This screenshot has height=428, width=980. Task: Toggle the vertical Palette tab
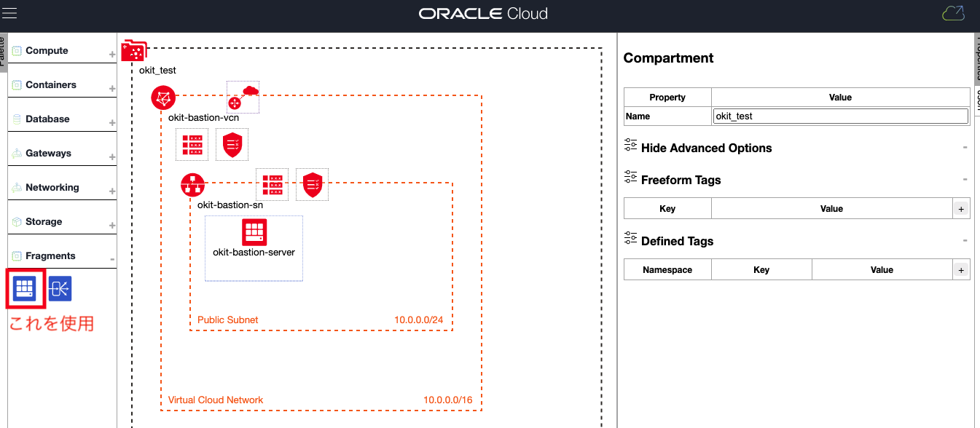[3, 51]
